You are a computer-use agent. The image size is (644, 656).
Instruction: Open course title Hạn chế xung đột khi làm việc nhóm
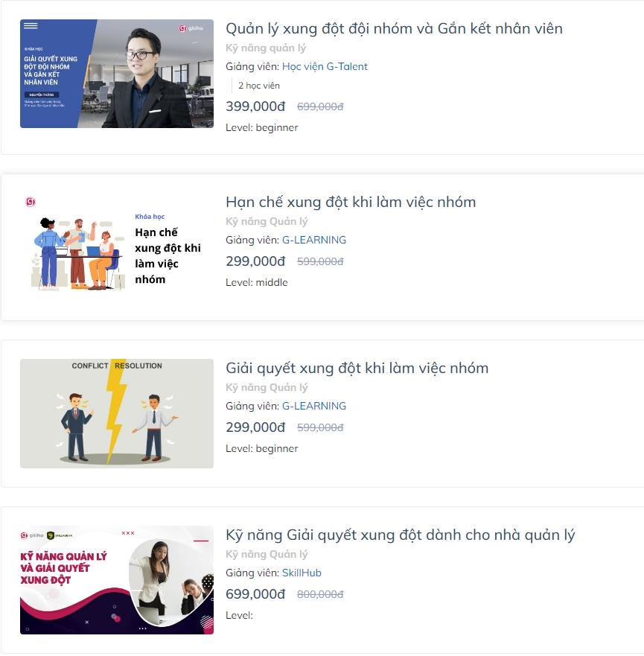pos(351,202)
